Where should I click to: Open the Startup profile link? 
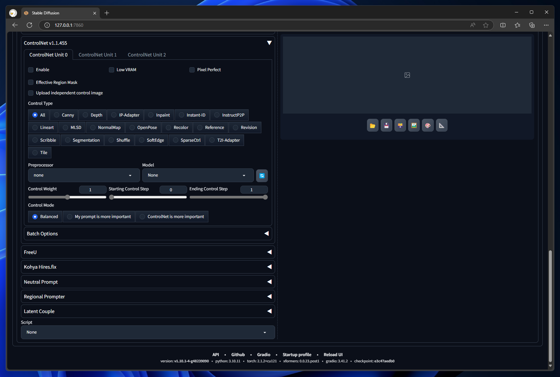click(297, 355)
